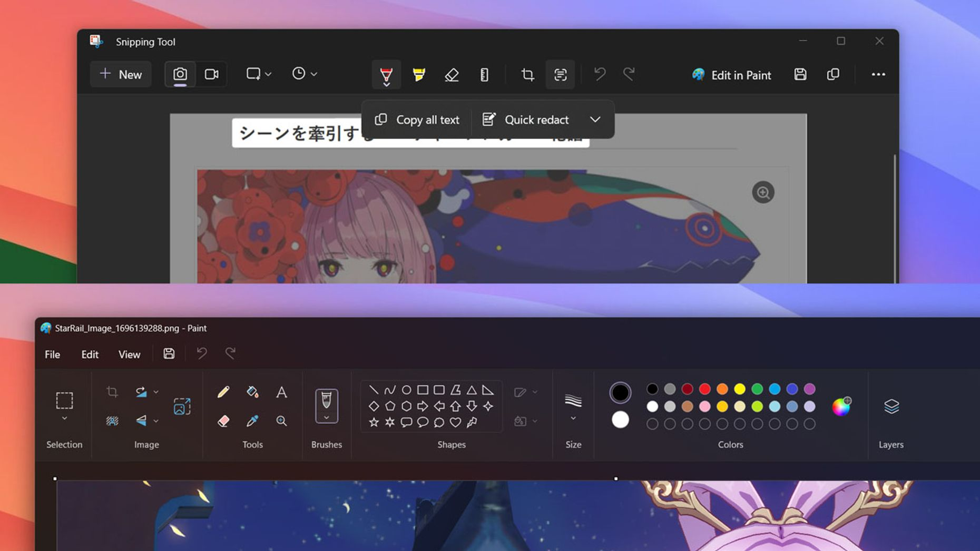Click New in Snipping Tool
This screenshot has height=551, width=980.
(x=121, y=74)
